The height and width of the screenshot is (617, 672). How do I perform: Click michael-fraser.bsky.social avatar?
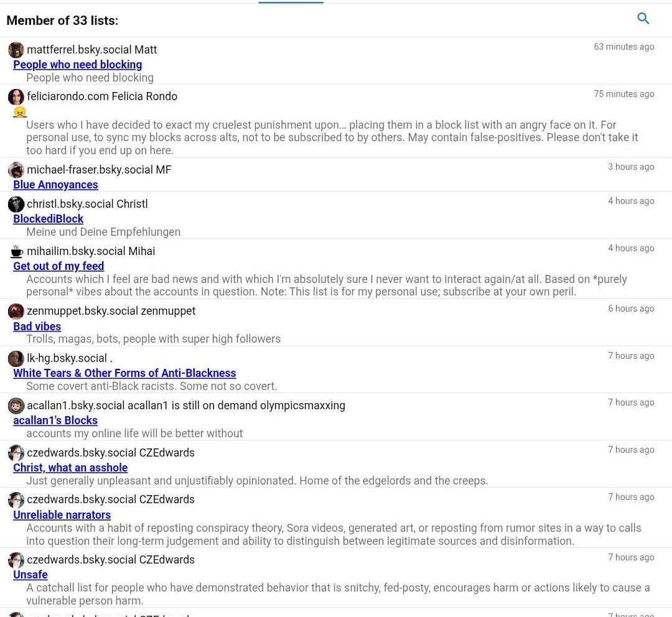tap(16, 170)
